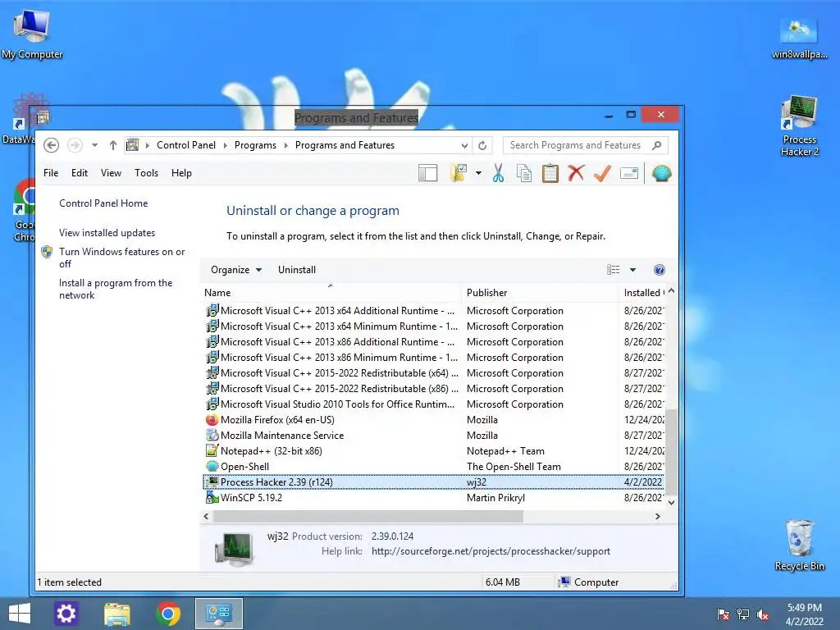Screen dimensions: 840x630
Task: Open File Explorer from the taskbar
Action: (x=116, y=614)
